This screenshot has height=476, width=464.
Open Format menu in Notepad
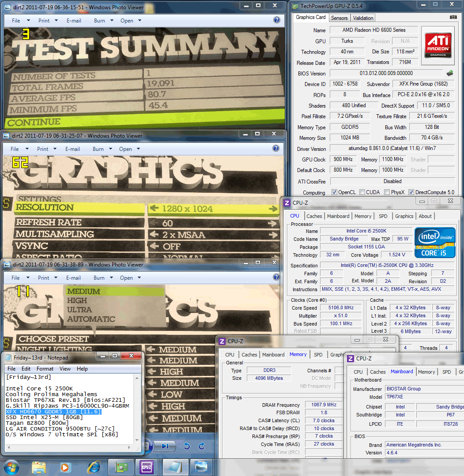pyautogui.click(x=45, y=368)
